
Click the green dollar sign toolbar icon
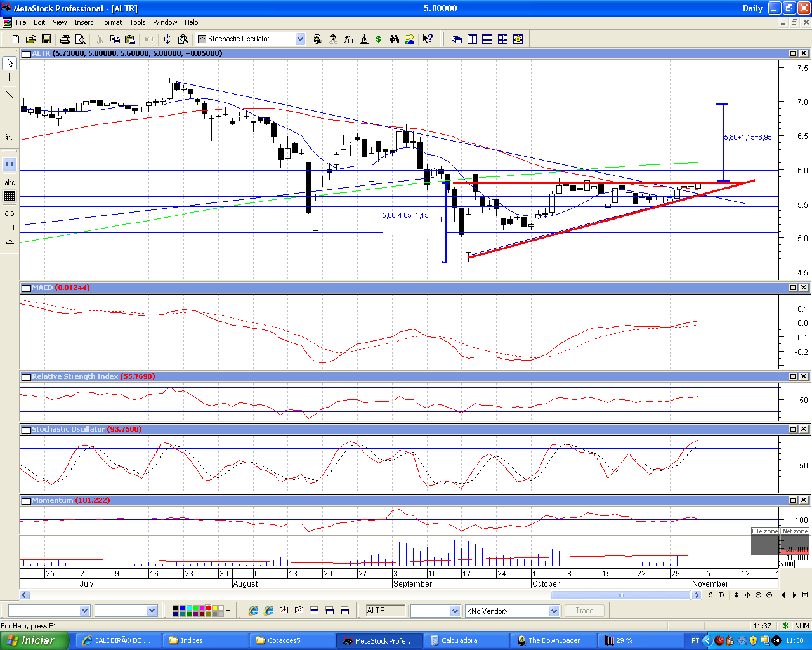pos(379,39)
